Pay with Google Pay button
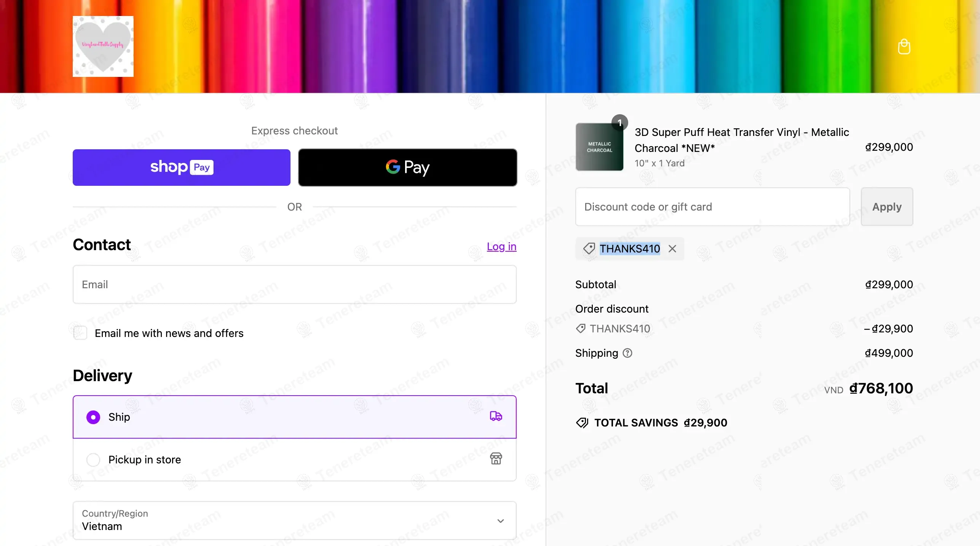The image size is (980, 546). (x=407, y=168)
